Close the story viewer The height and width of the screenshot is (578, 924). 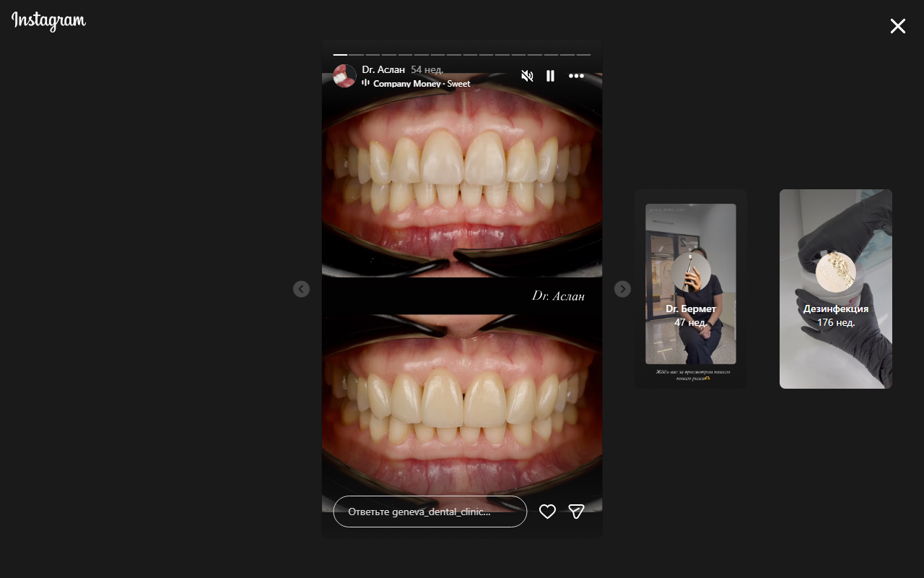click(897, 27)
